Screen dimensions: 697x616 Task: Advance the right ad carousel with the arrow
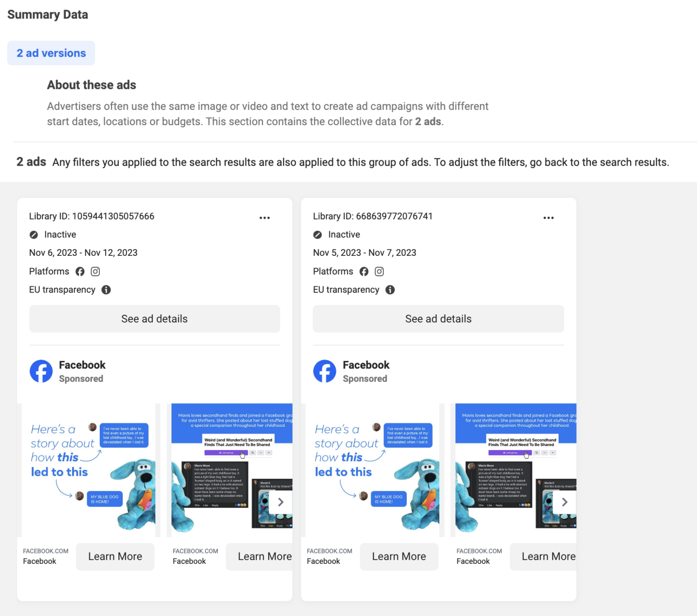(565, 502)
